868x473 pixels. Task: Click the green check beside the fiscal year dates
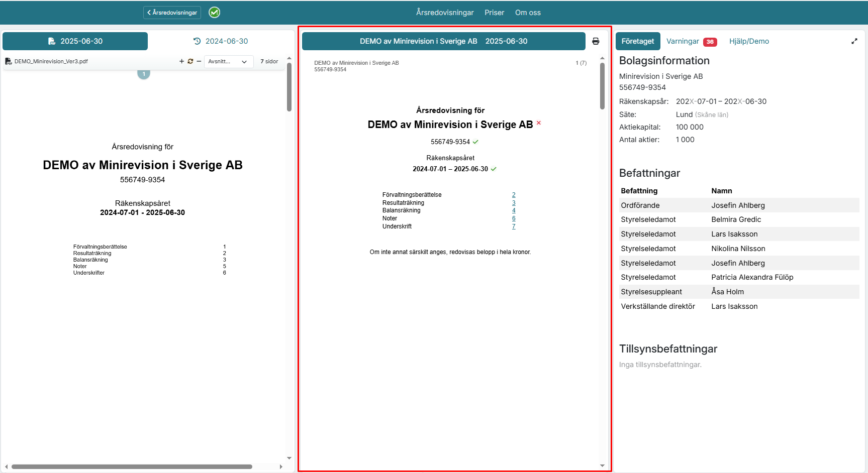point(494,169)
